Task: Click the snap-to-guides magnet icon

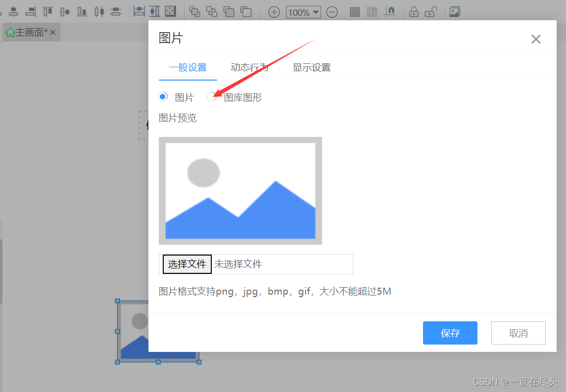Action: [390, 12]
